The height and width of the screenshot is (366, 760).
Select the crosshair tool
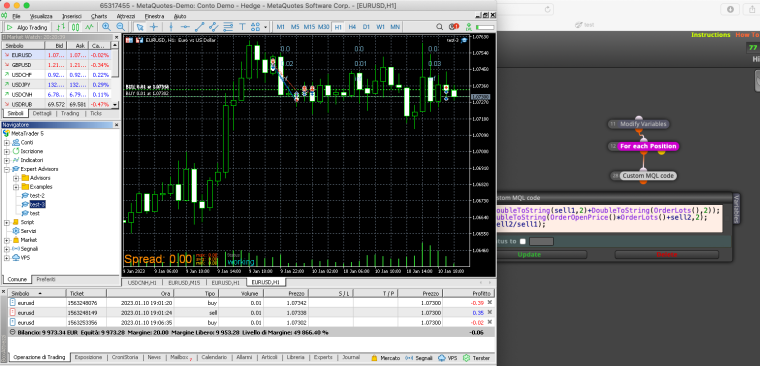154,27
